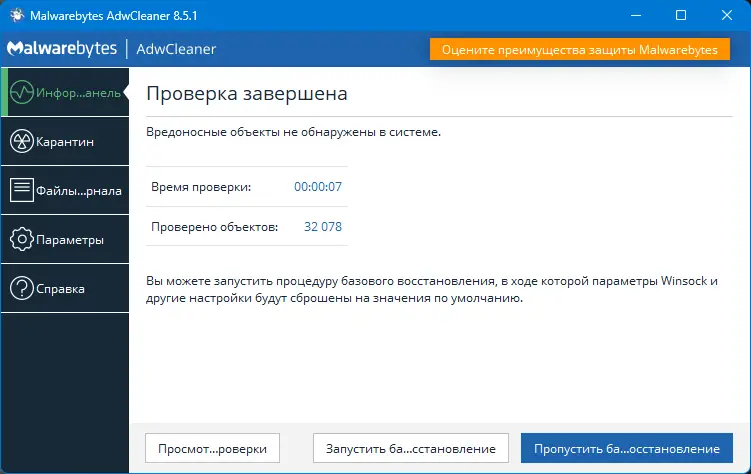Click the AdwCleaner bug icon in title bar
Viewport: 751px width, 474px height.
click(17, 15)
